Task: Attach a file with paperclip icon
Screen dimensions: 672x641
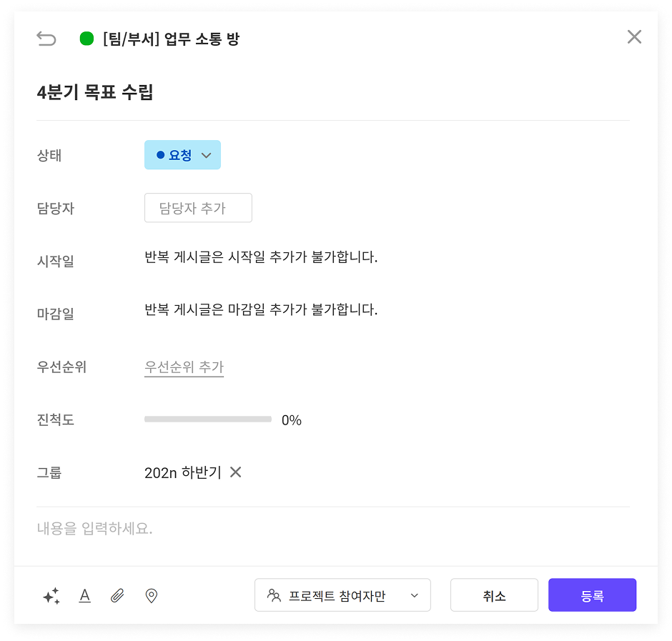Action: click(x=117, y=596)
